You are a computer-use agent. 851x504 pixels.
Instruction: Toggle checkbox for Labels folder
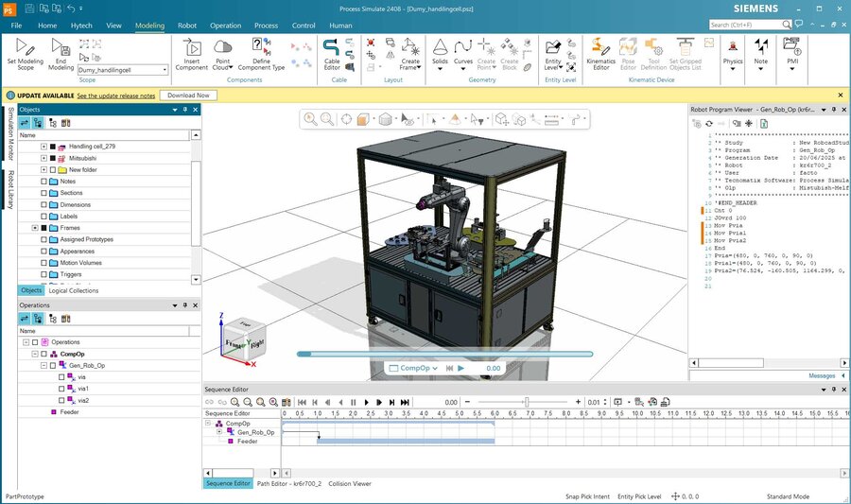coord(43,216)
